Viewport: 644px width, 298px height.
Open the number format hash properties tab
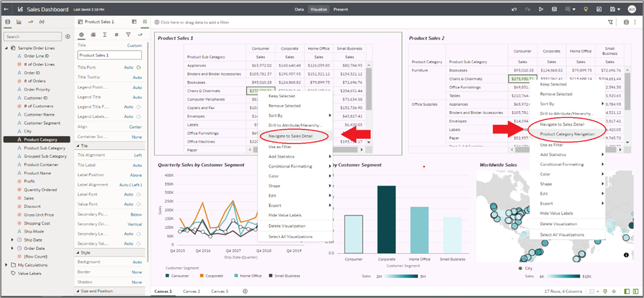[x=116, y=35]
